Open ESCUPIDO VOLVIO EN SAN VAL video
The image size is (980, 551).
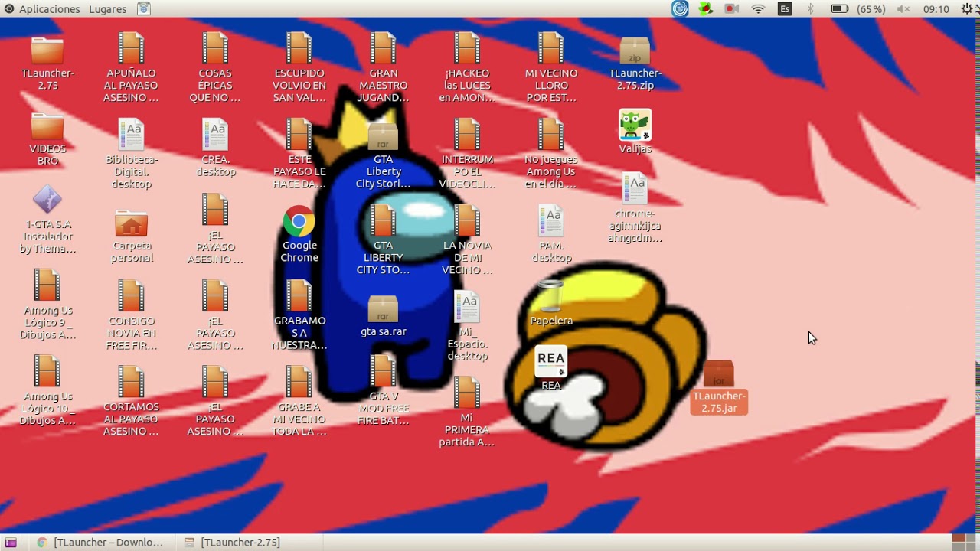tap(299, 48)
